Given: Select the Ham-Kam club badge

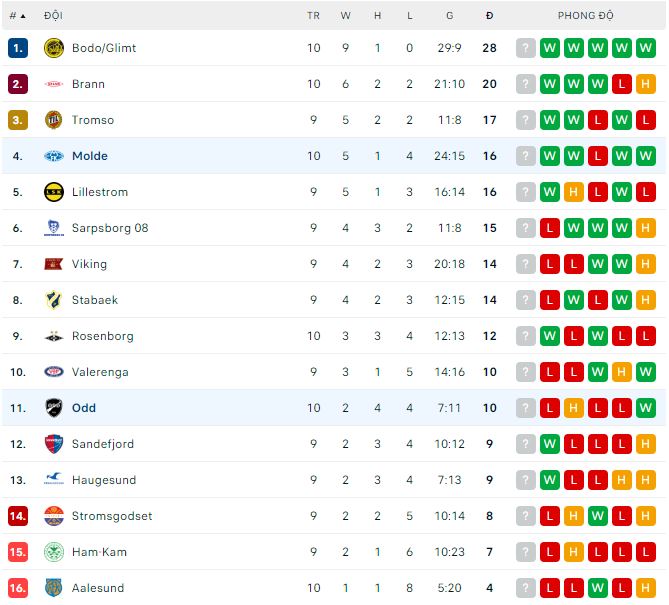Looking at the screenshot, I should [x=54, y=552].
